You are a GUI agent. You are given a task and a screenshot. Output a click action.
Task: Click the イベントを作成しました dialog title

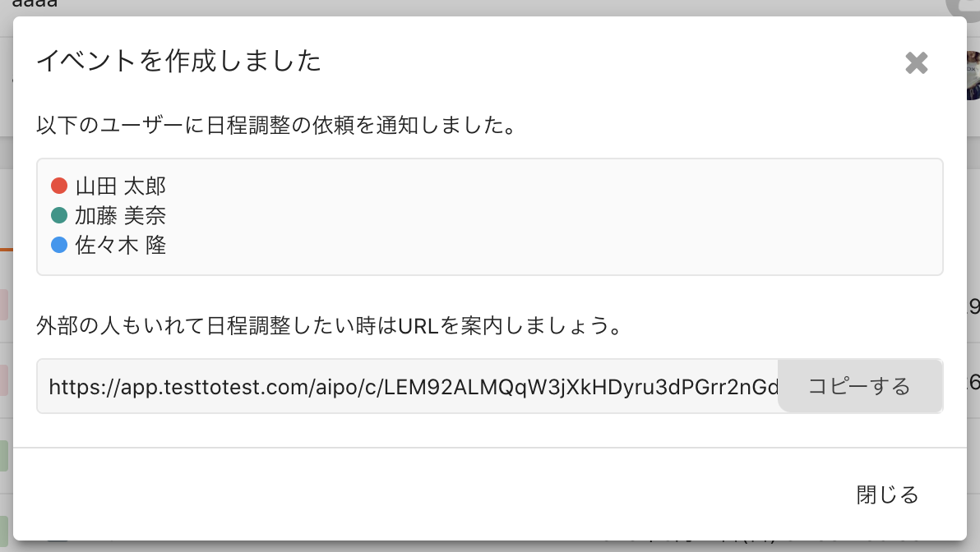tap(178, 61)
